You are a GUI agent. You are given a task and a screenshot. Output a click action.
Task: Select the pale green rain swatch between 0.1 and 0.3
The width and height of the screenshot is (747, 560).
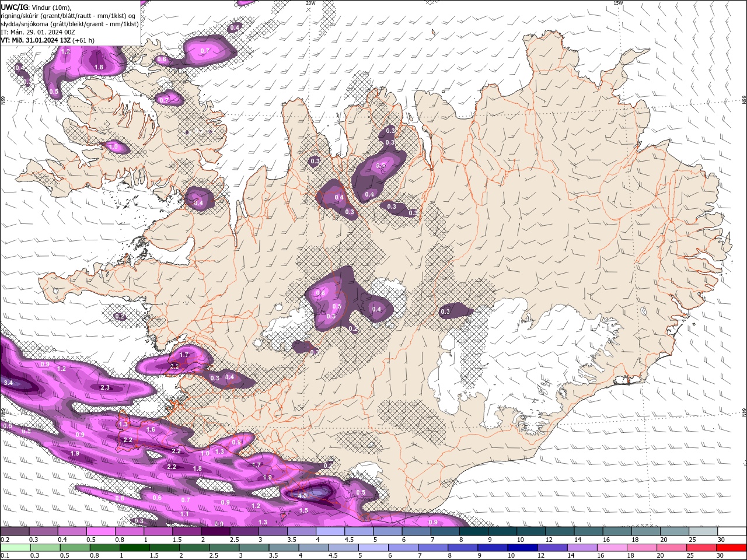click(x=15, y=548)
